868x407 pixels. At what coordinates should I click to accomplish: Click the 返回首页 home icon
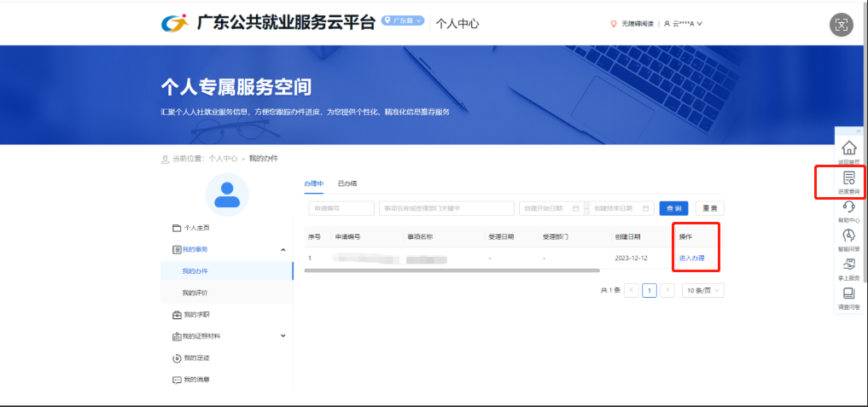pyautogui.click(x=848, y=149)
